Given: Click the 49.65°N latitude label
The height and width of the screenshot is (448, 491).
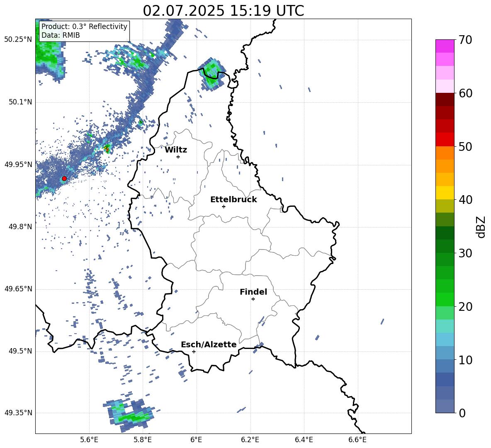Looking at the screenshot, I should [18, 289].
